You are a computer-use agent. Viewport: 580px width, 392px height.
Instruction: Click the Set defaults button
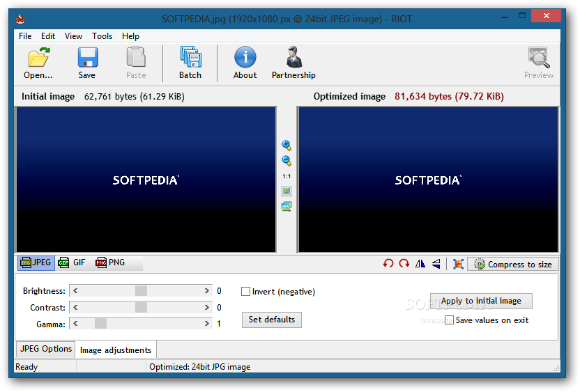[x=272, y=320]
